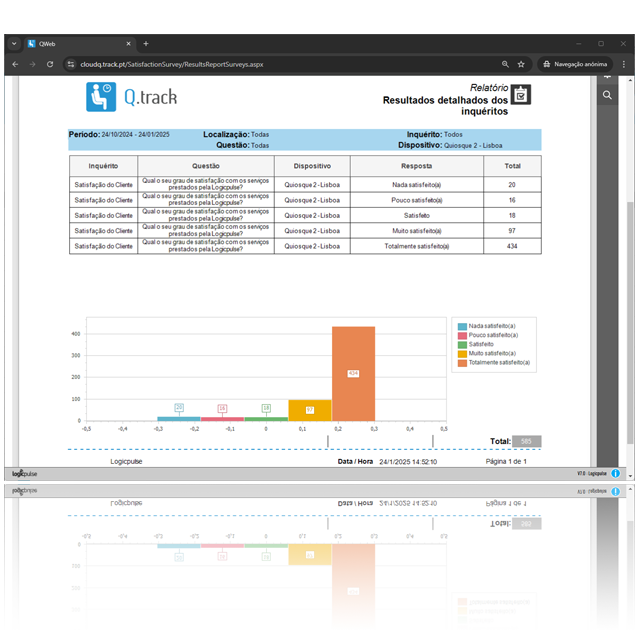Click the blue info icon in status bar
The height and width of the screenshot is (638, 638).
[616, 473]
